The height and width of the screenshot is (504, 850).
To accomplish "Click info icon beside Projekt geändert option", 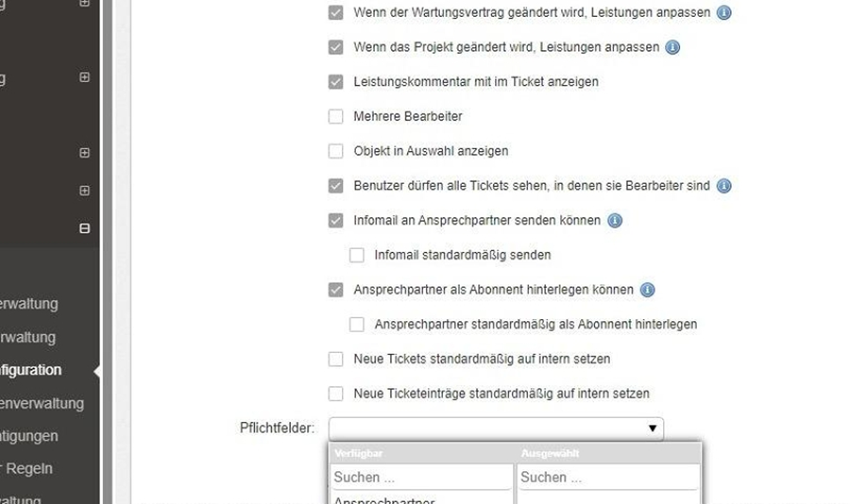I will click(672, 47).
